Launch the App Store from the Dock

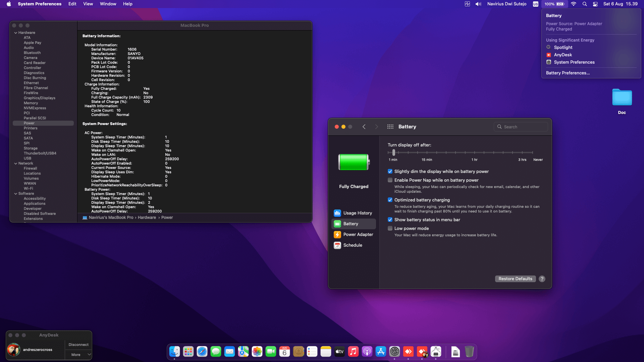pos(381,351)
